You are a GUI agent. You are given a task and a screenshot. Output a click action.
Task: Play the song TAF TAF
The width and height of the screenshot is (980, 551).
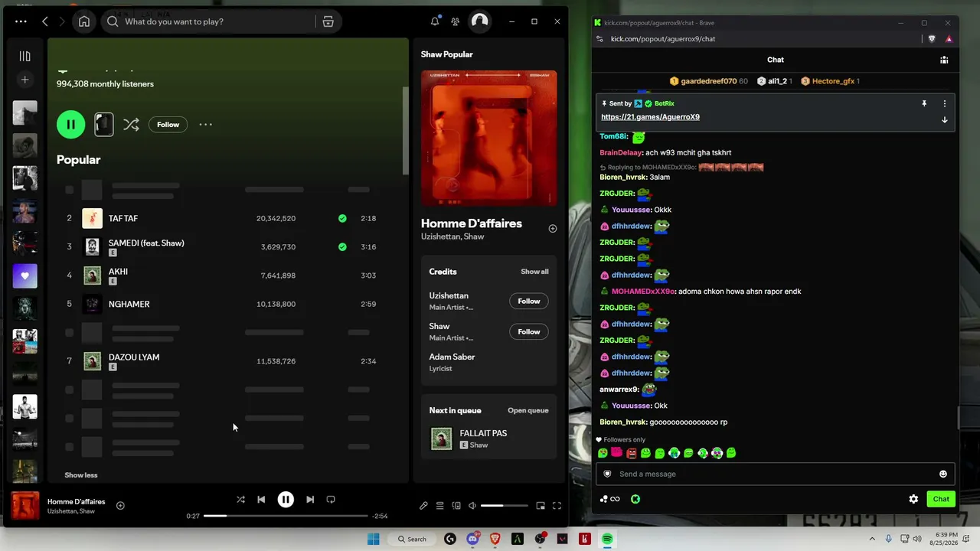coord(122,218)
